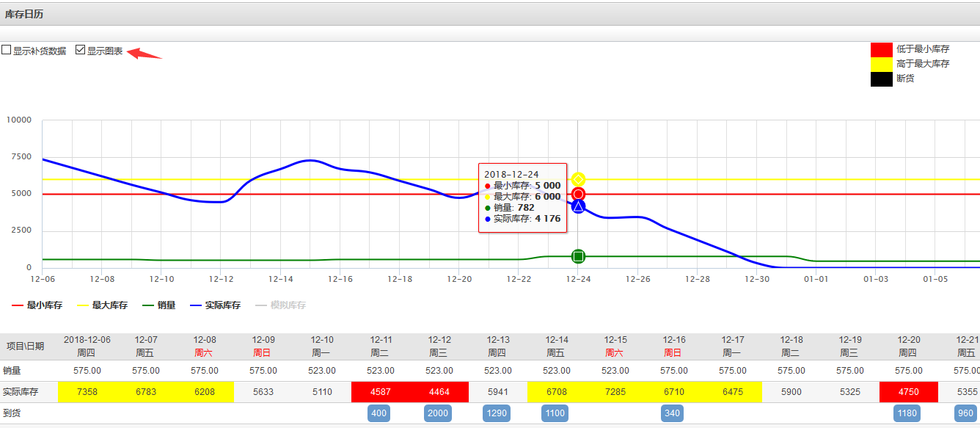980x428 pixels.
Task: Click the green square sales marker
Action: (x=578, y=256)
